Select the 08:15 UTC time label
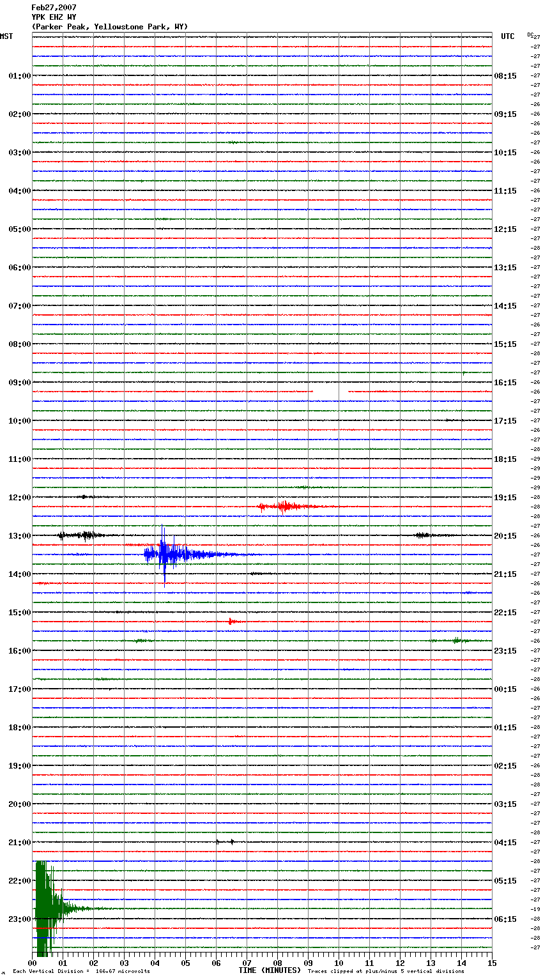 505,76
